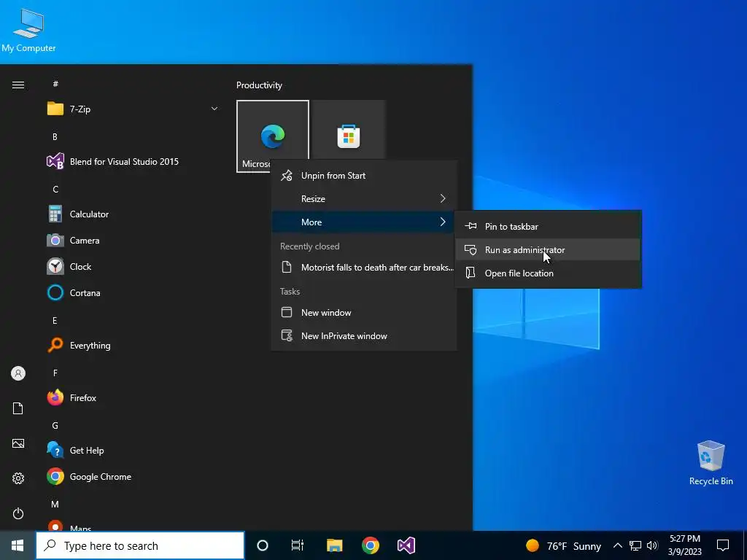747x560 pixels.
Task: Expand the 7-Zip folder chevron
Action: tap(214, 109)
